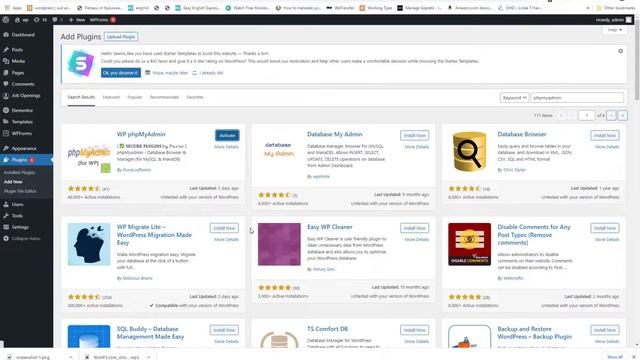Dismiss the Starter Templates notice
This screenshot has height=360, width=640.
tap(620, 51)
